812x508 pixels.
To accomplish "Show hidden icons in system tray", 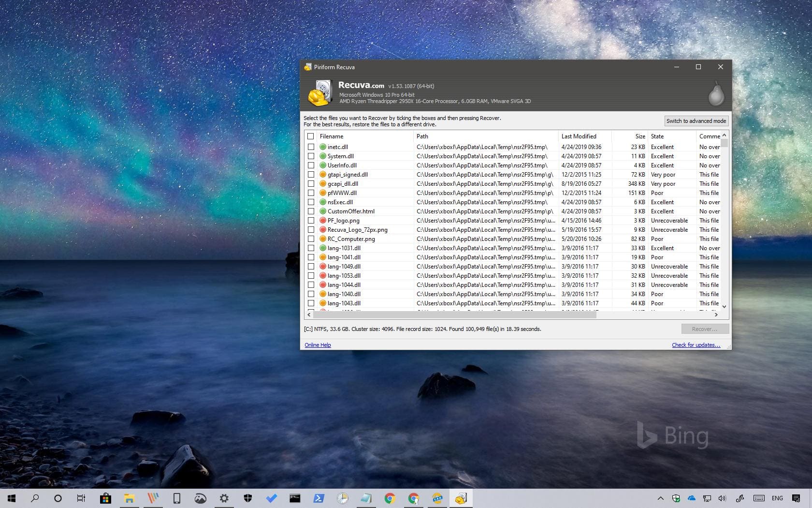I will 660,498.
